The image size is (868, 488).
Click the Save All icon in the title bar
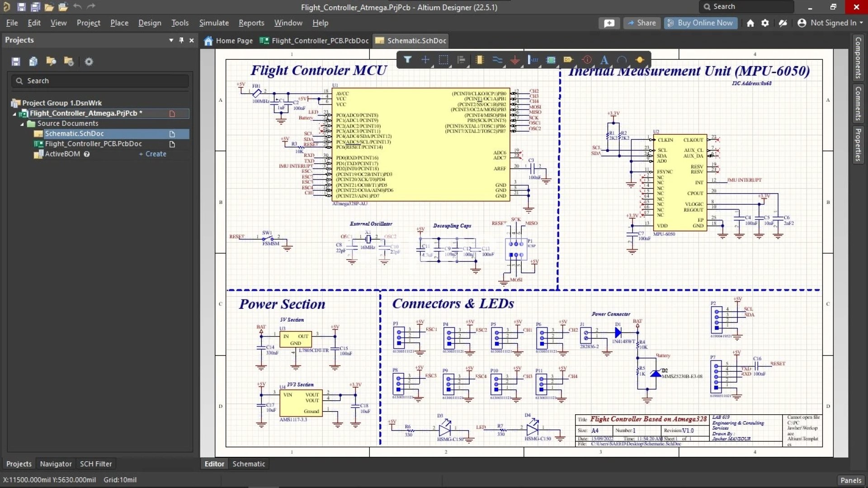[35, 7]
